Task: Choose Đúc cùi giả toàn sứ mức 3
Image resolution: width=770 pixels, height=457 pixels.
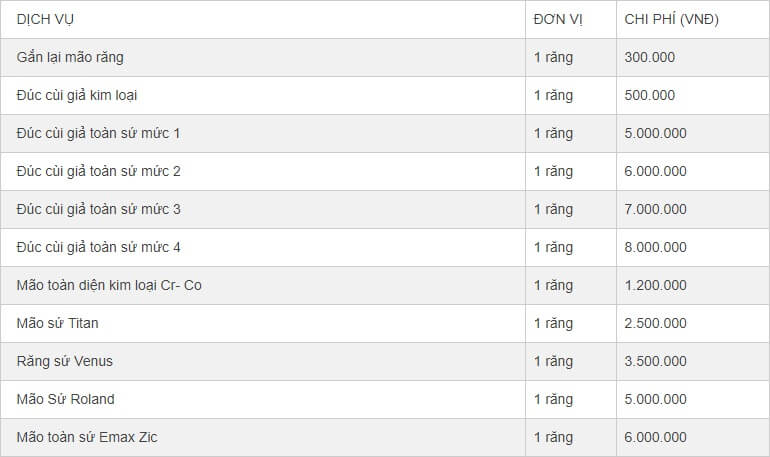Action: tap(98, 209)
